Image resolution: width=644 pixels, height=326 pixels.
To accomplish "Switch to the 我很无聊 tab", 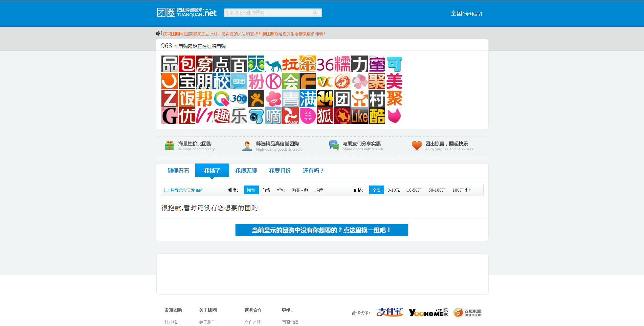I will tap(246, 171).
